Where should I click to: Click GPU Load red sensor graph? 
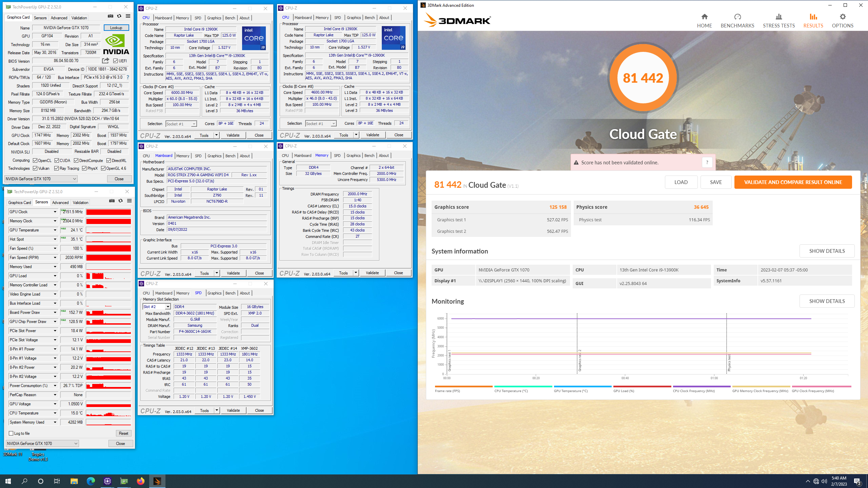pos(108,276)
